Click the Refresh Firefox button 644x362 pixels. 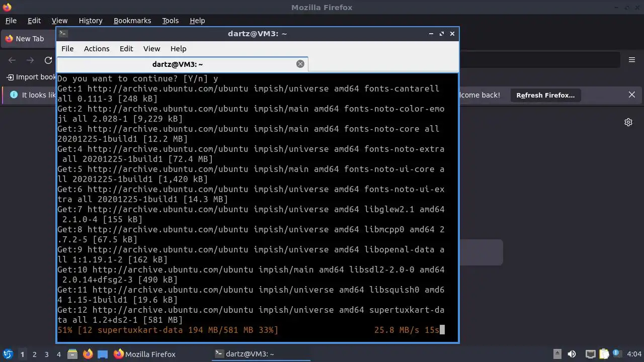(x=545, y=95)
